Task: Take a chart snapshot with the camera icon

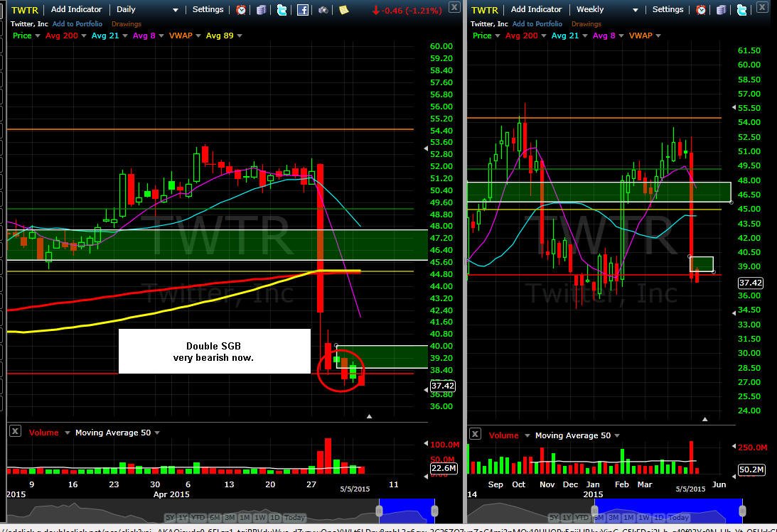Action: point(323,9)
